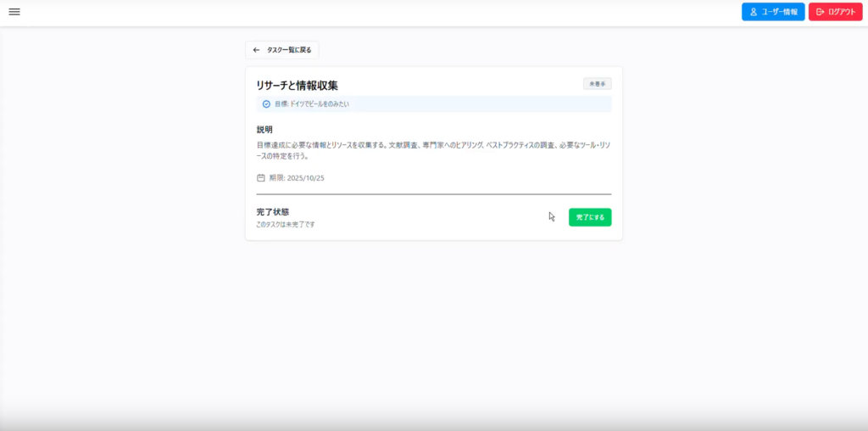Click the 未着手 status badge
Viewport: 868px width, 431px height.
pyautogui.click(x=597, y=84)
